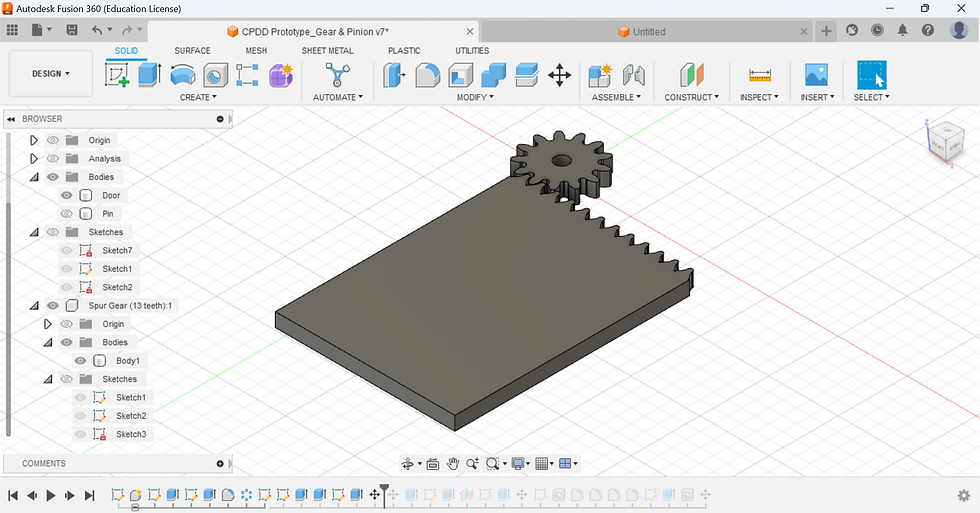
Task: Pick the Hole tool
Action: coord(215,76)
